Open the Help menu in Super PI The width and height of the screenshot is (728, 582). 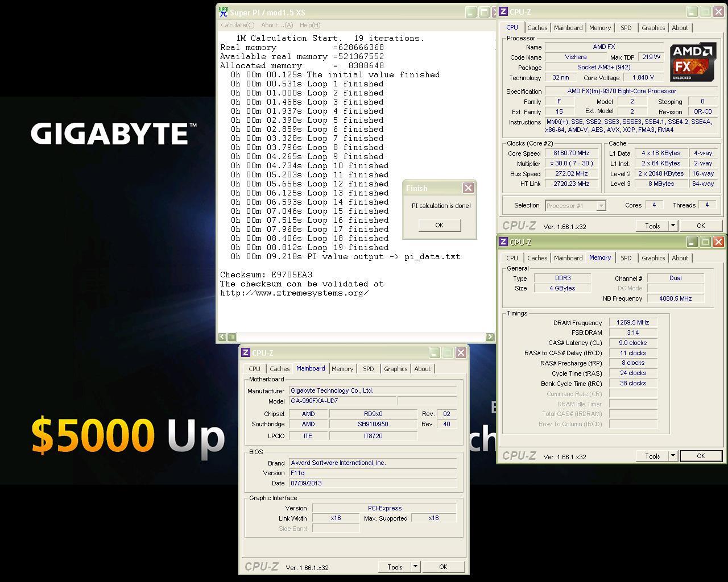310,25
